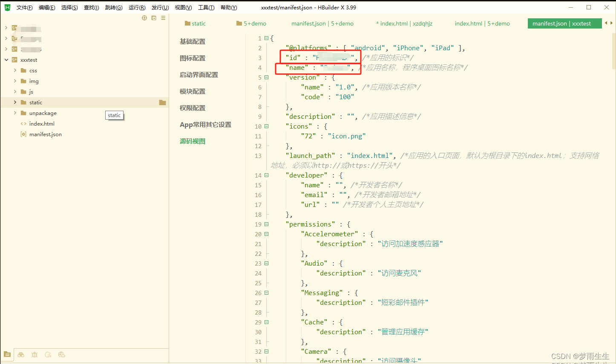Fold the code block at line 14 developer
Screen dimensions: 616x364
[266, 175]
